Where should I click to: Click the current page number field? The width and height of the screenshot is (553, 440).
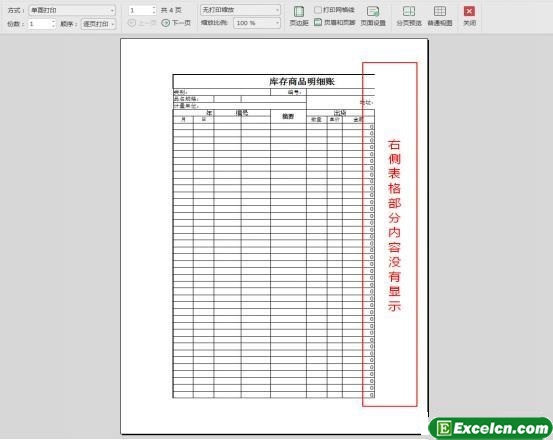coord(140,11)
